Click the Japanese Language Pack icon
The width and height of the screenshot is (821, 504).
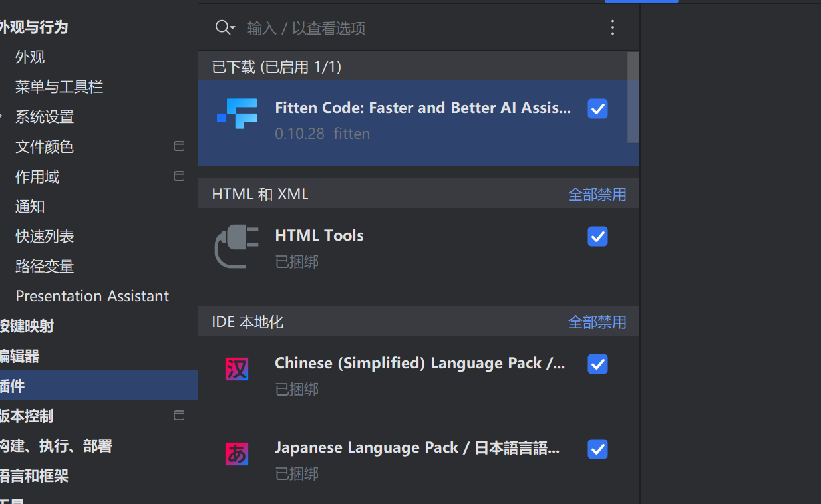237,454
